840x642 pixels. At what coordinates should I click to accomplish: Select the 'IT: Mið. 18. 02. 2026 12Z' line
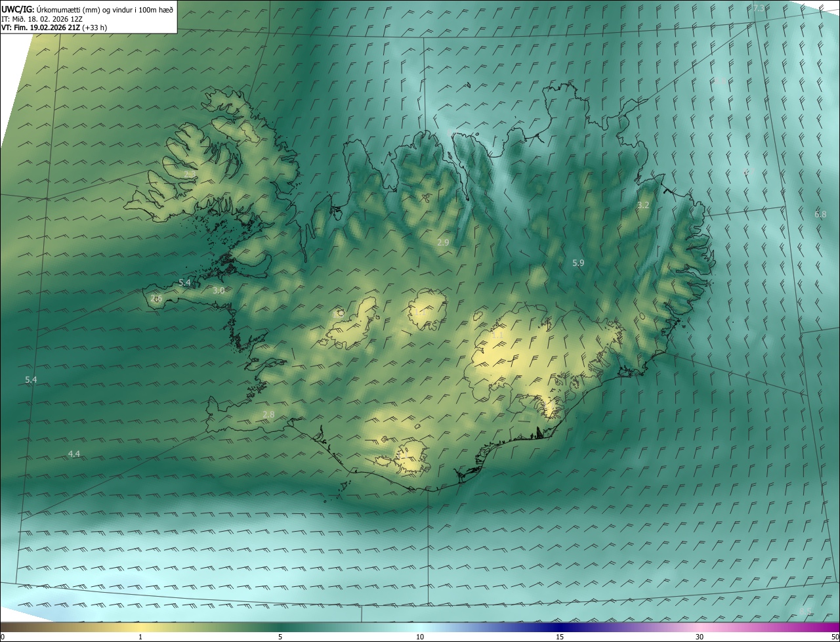pos(41,18)
